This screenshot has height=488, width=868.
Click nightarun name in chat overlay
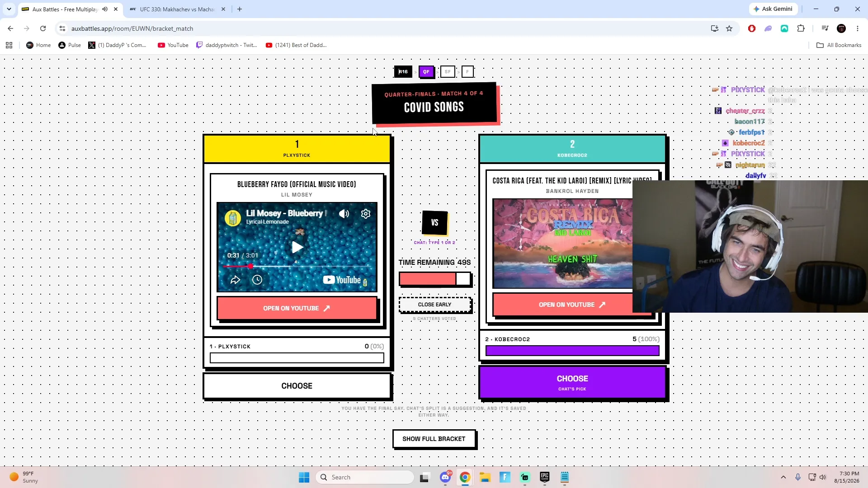[x=750, y=165]
